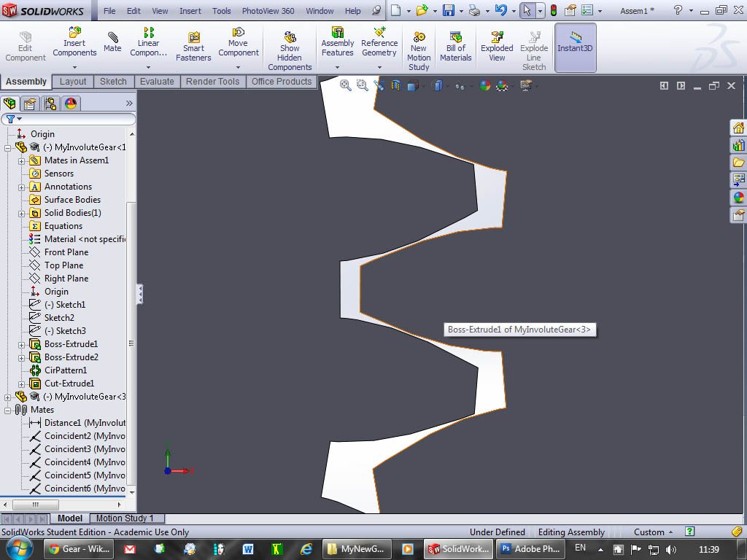Select Move Component tool
This screenshot has width=747, height=560.
coord(239,43)
